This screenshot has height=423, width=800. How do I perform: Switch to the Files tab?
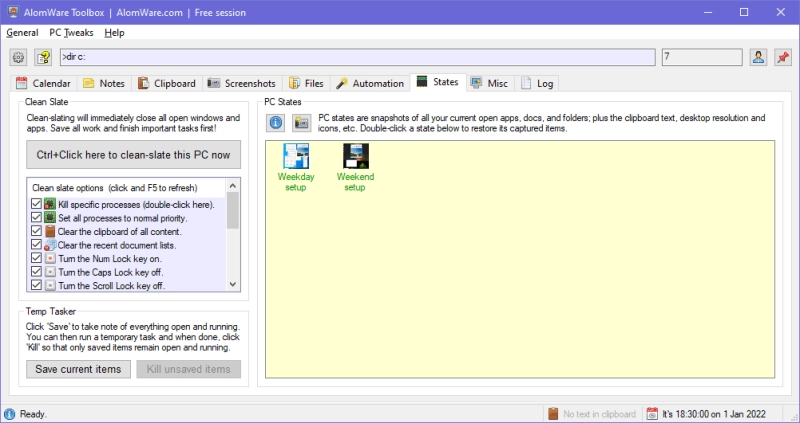point(306,83)
